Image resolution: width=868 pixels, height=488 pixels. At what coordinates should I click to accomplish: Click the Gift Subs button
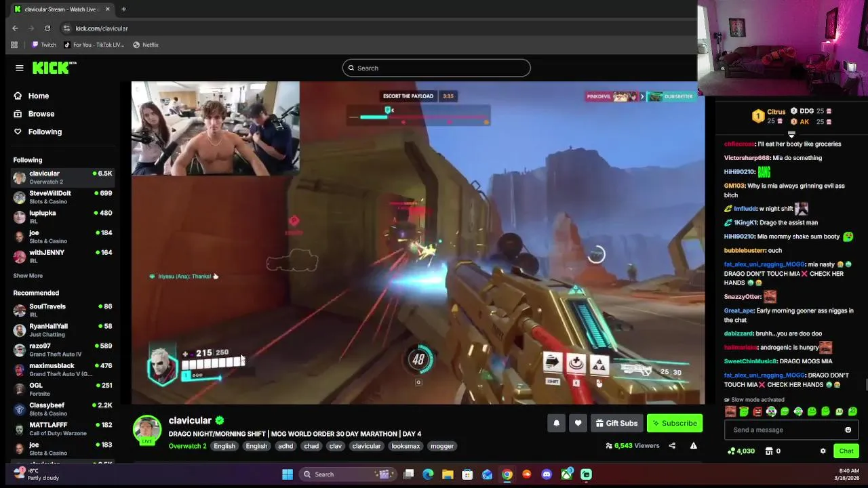(x=616, y=423)
